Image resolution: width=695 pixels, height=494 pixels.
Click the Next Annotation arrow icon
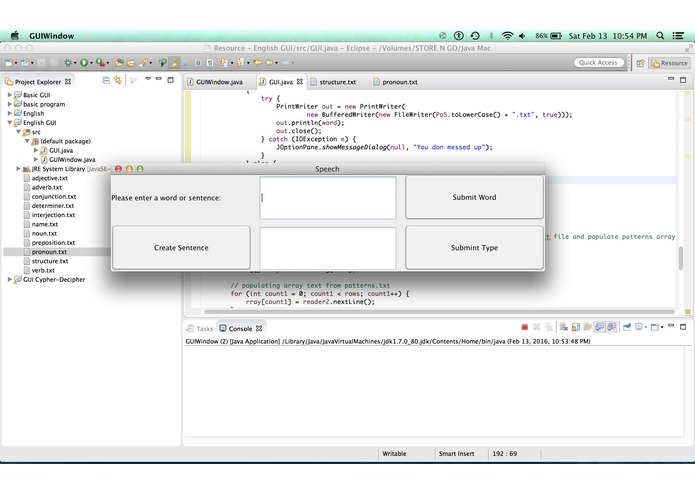(x=223, y=63)
